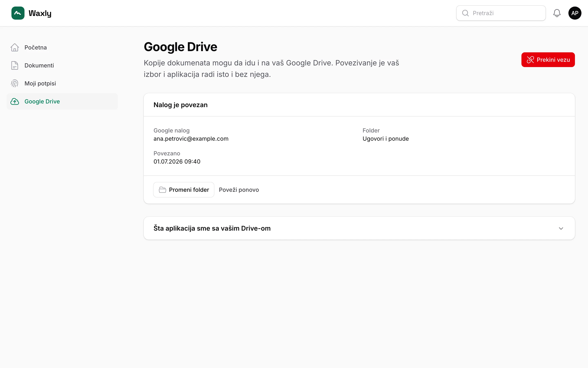Click the cloud upload icon beside Google Drive
The width and height of the screenshot is (588, 368).
coord(14,101)
